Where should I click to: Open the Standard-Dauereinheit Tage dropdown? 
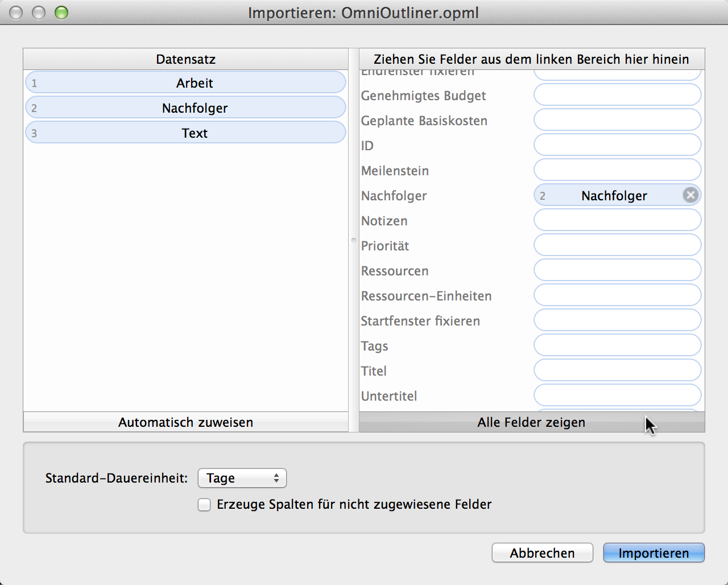[242, 478]
